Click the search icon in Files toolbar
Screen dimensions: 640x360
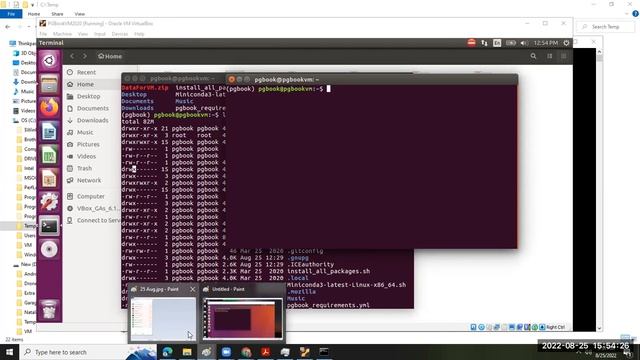coord(533,56)
